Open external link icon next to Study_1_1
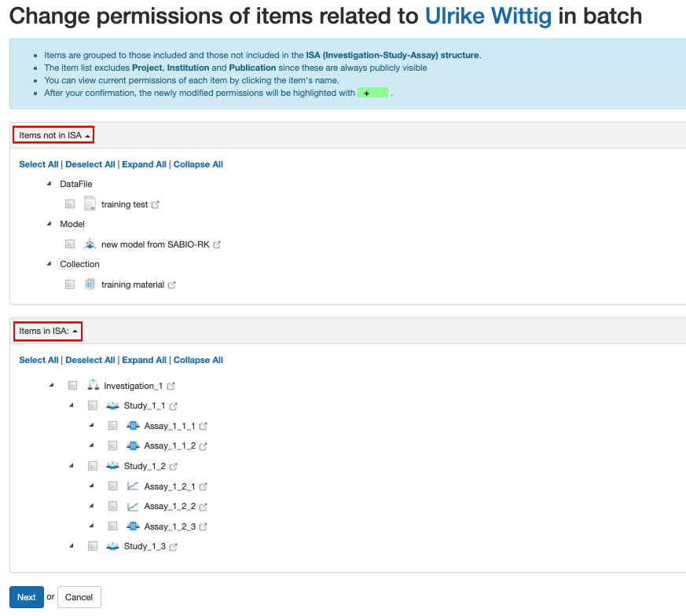Viewport: 686px width, 616px height. coord(174,406)
